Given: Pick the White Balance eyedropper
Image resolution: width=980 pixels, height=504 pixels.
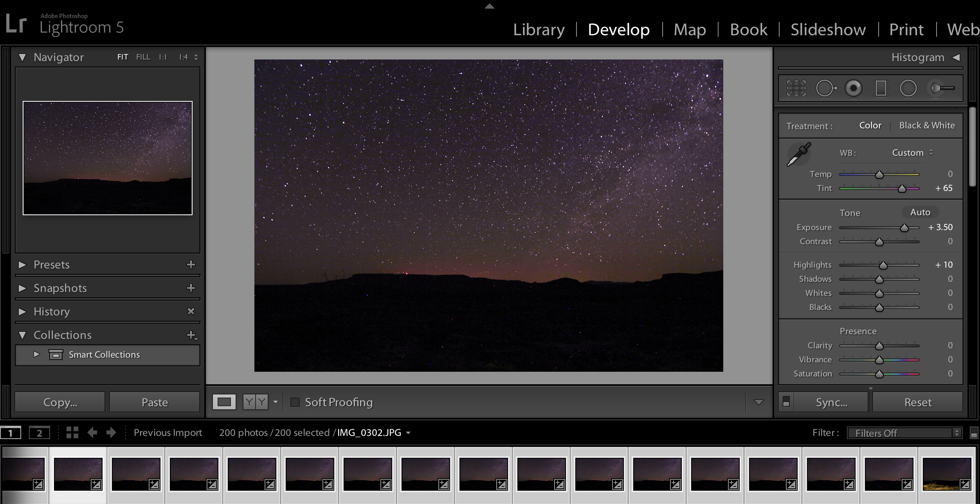Looking at the screenshot, I should pos(799,154).
